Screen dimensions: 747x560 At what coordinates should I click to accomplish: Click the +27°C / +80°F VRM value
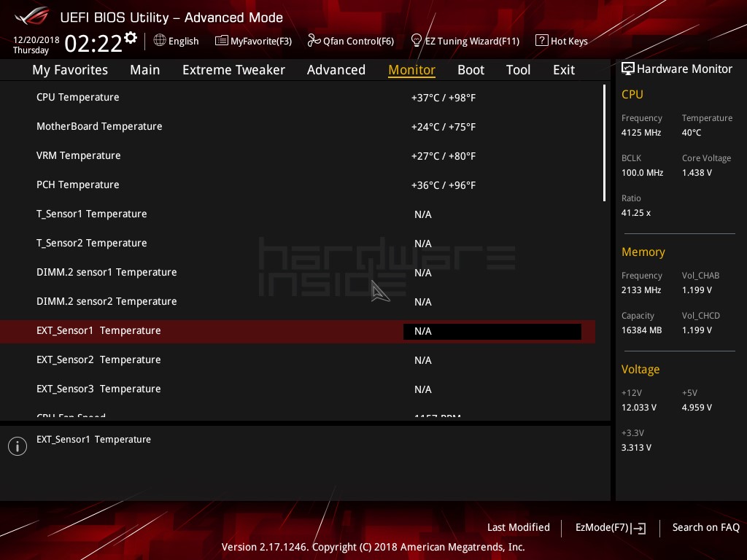coord(444,156)
